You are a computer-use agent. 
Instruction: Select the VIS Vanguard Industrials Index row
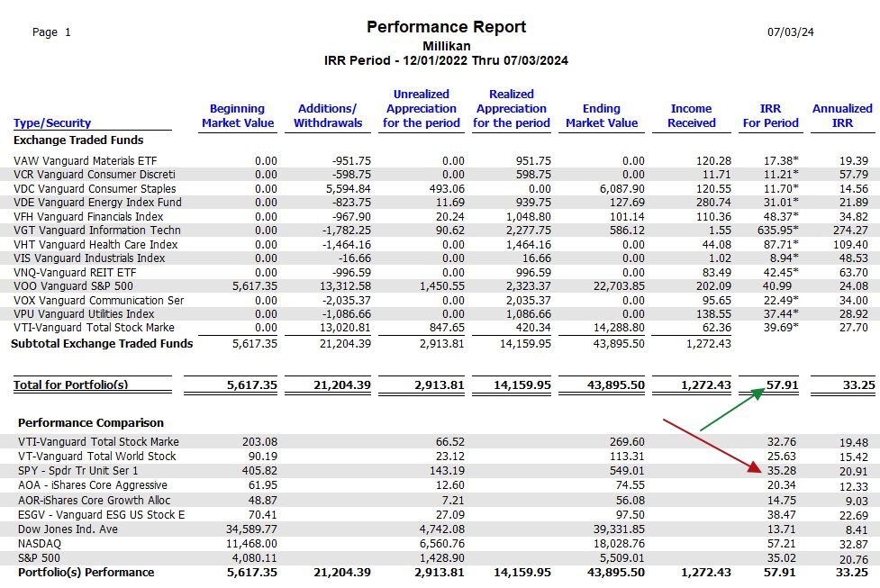440,258
